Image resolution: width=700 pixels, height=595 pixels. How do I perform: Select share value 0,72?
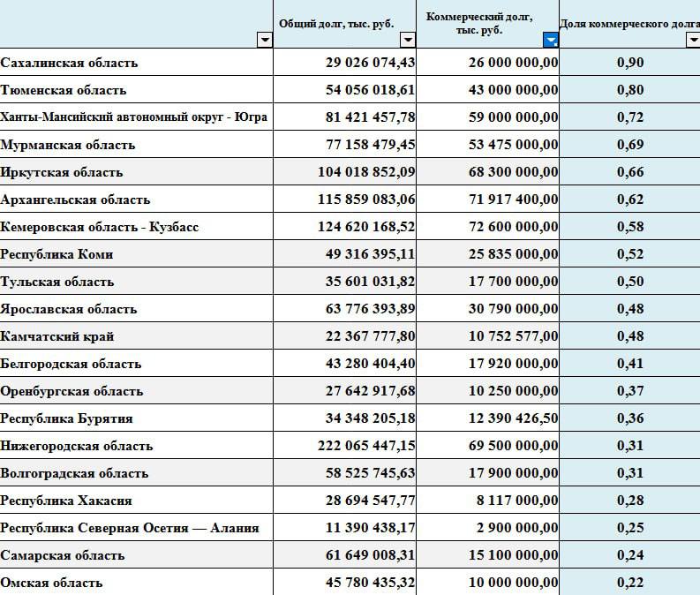pyautogui.click(x=629, y=117)
